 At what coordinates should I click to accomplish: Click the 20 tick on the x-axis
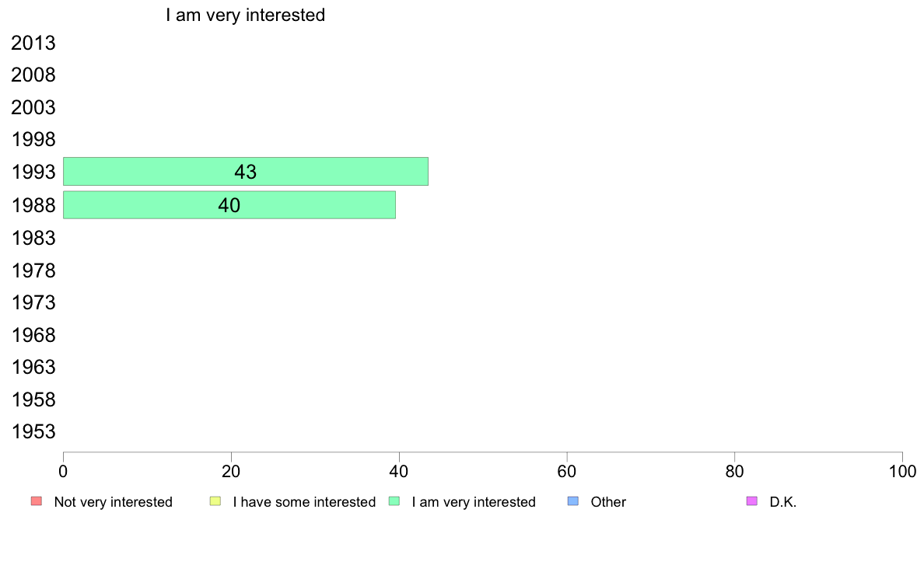pyautogui.click(x=231, y=471)
